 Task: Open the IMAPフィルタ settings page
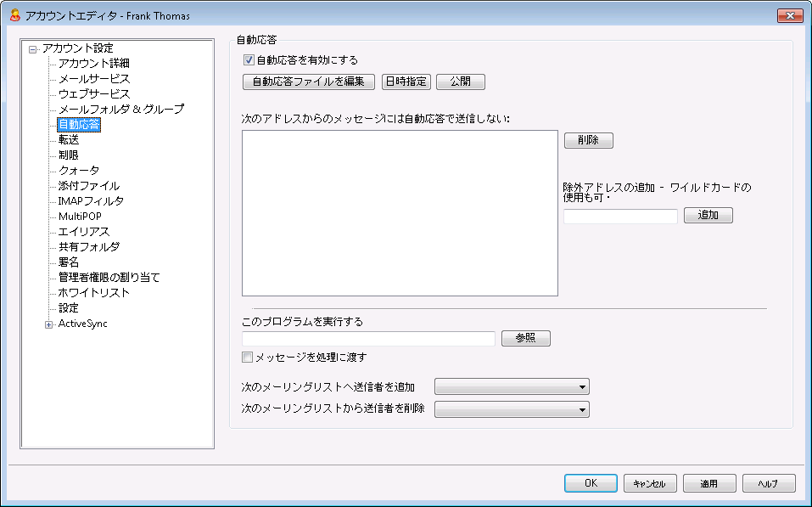[91, 201]
